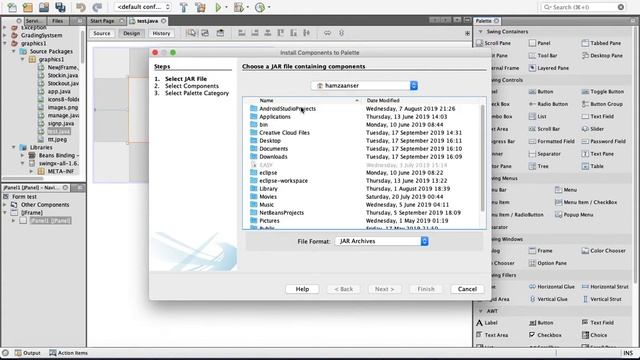Click the Tree component palette icon
This screenshot has height=360, width=640.
[x=532, y=166]
